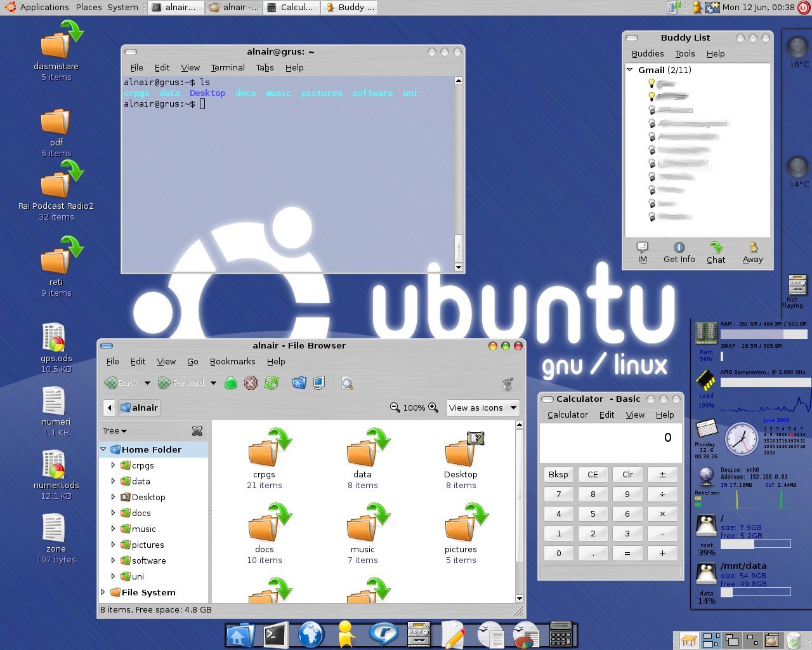This screenshot has width=812, height=650.
Task: Launch the terminal from the bottom dock
Action: 275,635
